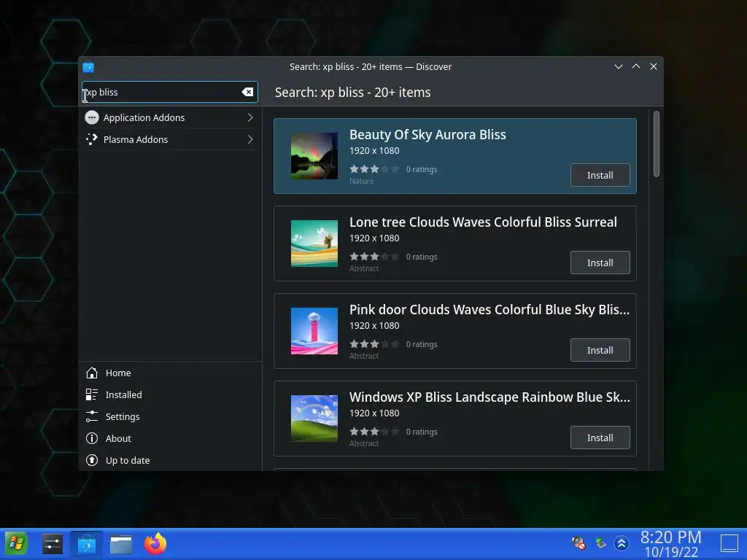Viewport: 747px width, 560px height.
Task: Install Pink door Clouds Waves wallpaper
Action: coord(600,351)
